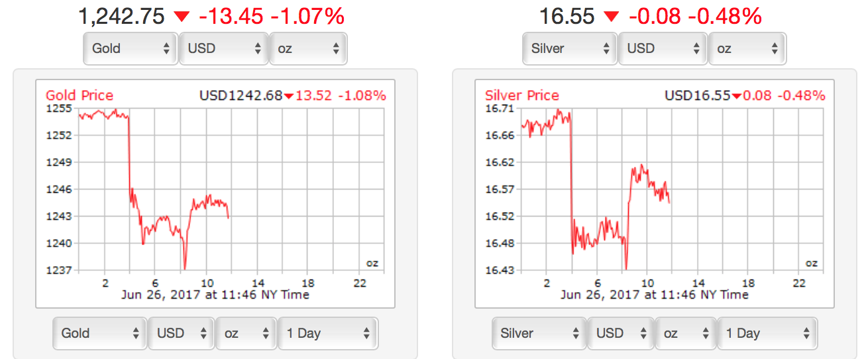The image size is (868, 359).
Task: Change the USD selector below the gold chart
Action: click(181, 333)
